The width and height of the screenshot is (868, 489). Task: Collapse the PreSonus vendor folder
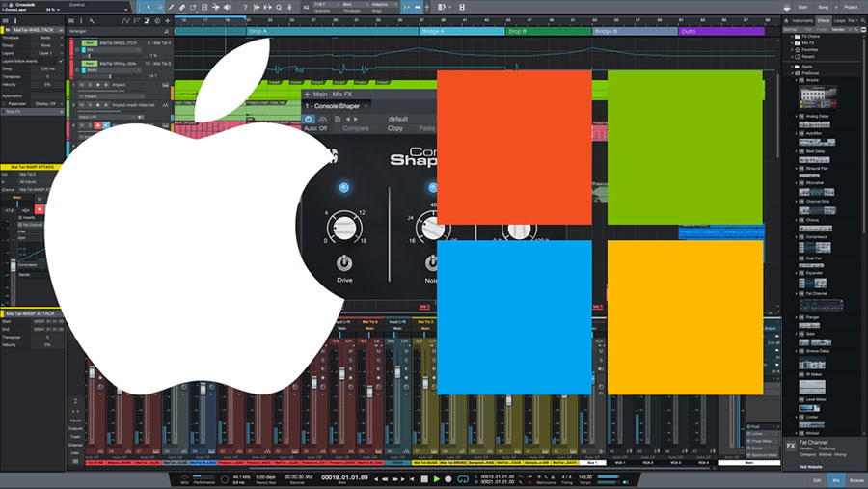coord(792,72)
